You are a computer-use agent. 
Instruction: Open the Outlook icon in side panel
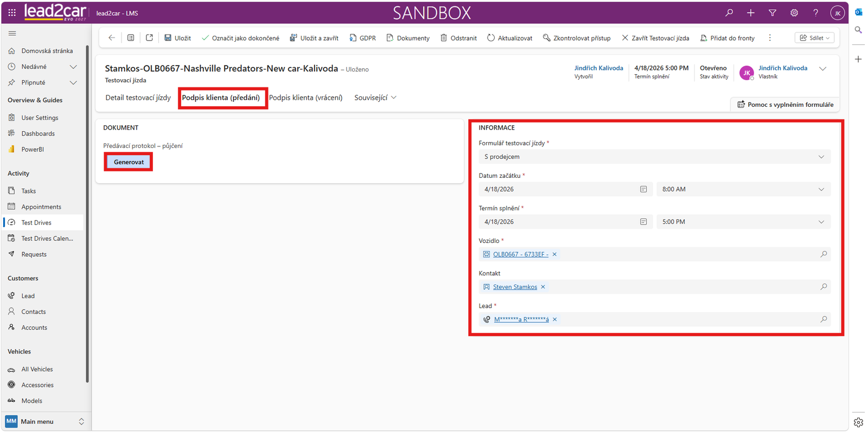point(858,12)
